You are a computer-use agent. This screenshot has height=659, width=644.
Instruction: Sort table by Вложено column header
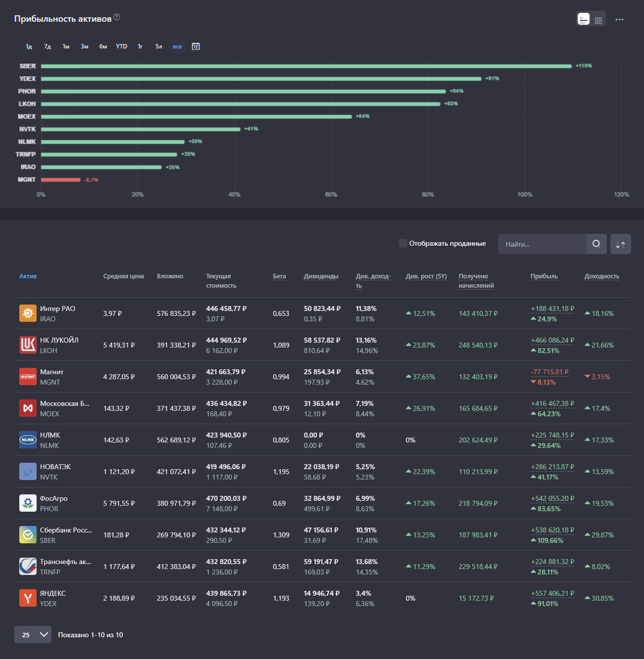click(x=170, y=276)
